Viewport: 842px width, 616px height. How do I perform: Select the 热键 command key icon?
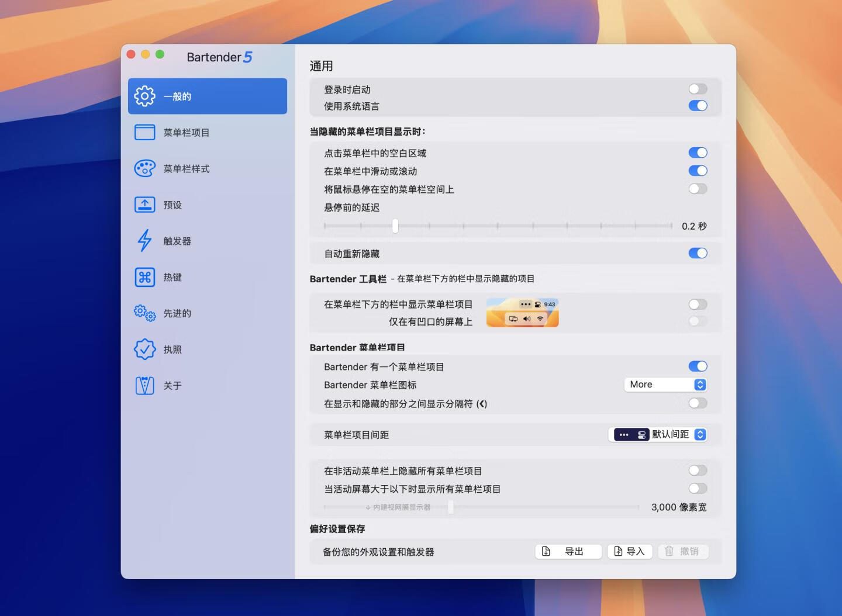(144, 277)
